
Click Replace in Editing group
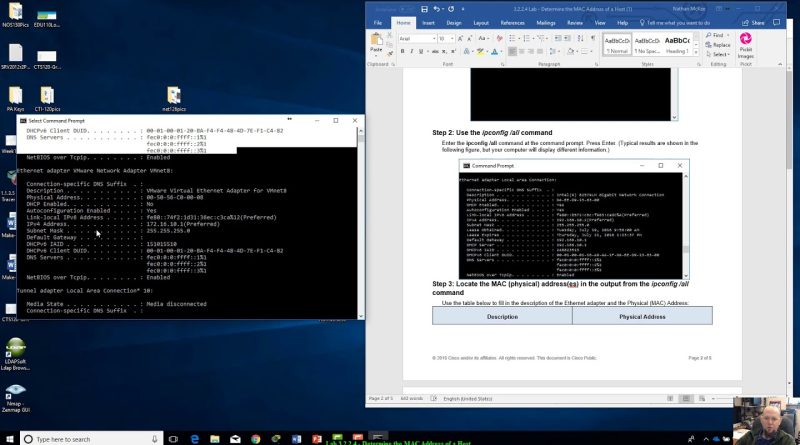point(718,45)
